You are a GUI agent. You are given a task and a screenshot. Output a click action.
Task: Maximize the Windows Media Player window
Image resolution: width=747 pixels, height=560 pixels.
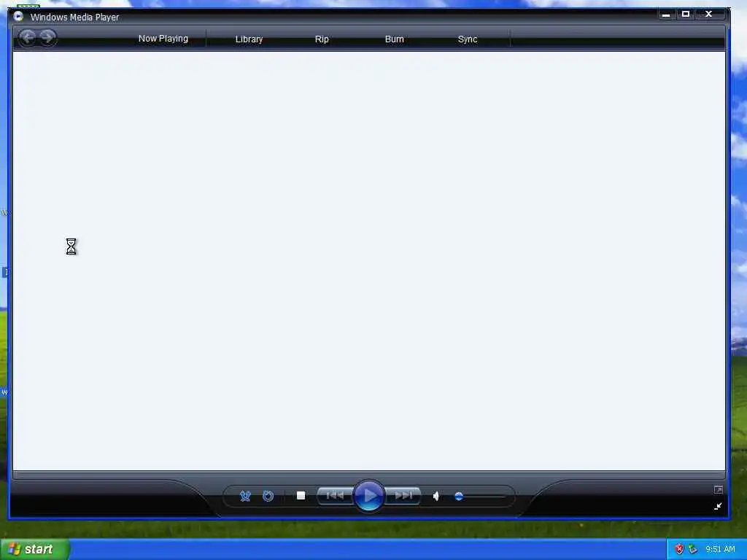pos(686,15)
